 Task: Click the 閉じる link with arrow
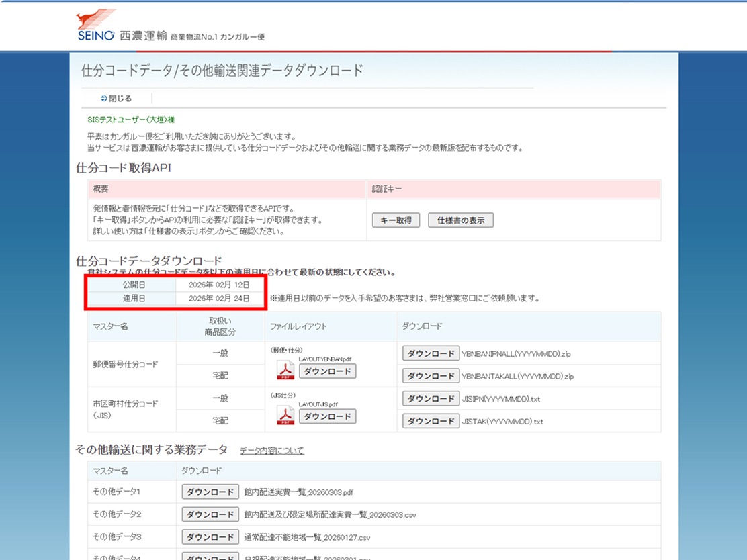point(116,99)
